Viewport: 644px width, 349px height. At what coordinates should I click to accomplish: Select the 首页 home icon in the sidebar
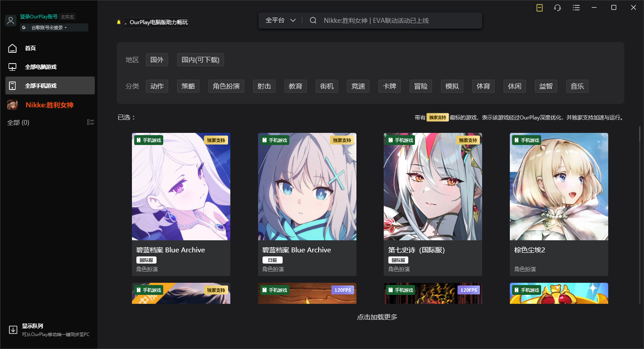click(x=12, y=48)
